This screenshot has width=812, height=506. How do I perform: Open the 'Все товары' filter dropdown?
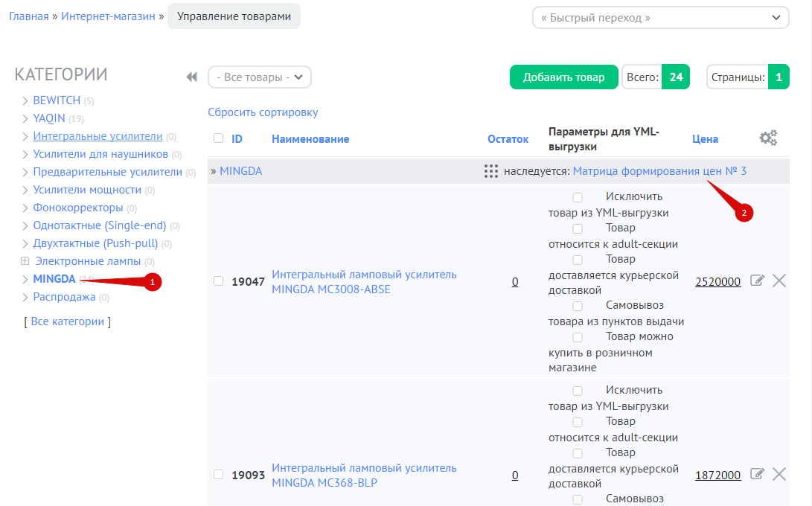pyautogui.click(x=259, y=77)
